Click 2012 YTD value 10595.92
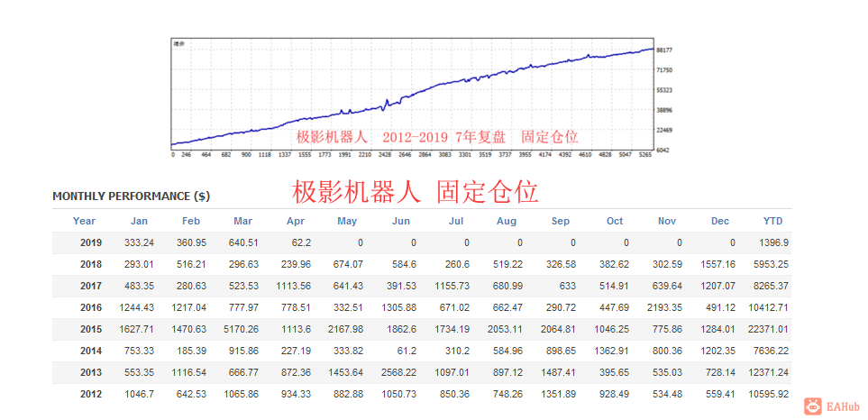Image resolution: width=868 pixels, height=420 pixels. coord(769,395)
